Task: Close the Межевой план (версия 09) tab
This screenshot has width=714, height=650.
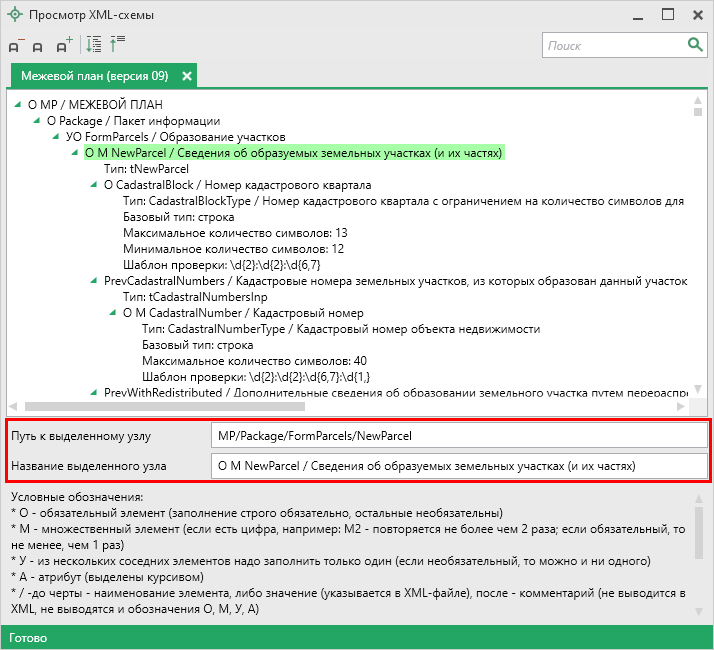Action: click(x=186, y=76)
